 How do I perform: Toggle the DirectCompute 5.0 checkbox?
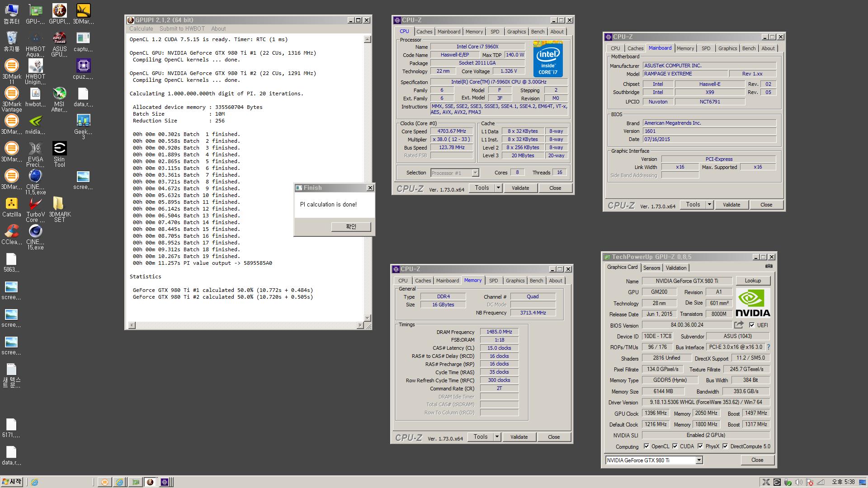725,446
